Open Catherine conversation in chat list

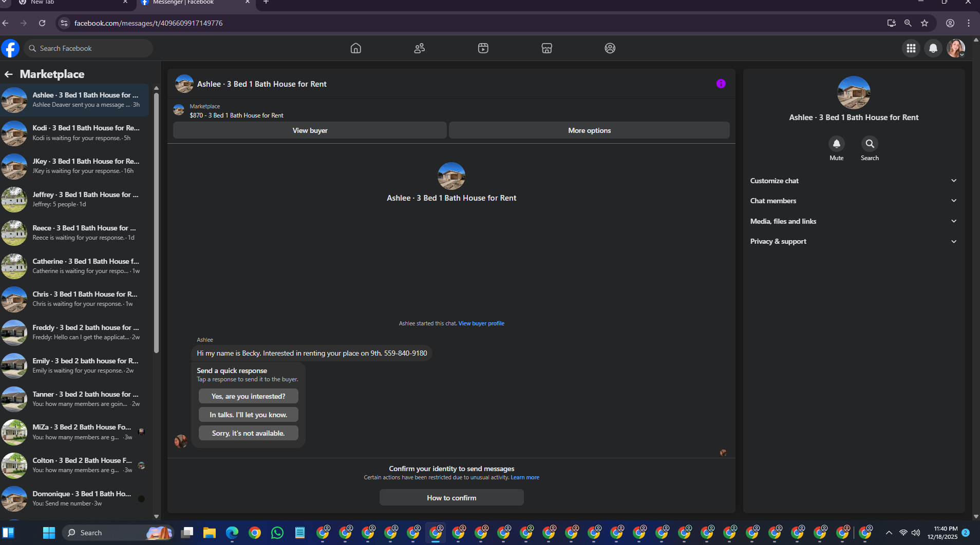(75, 266)
